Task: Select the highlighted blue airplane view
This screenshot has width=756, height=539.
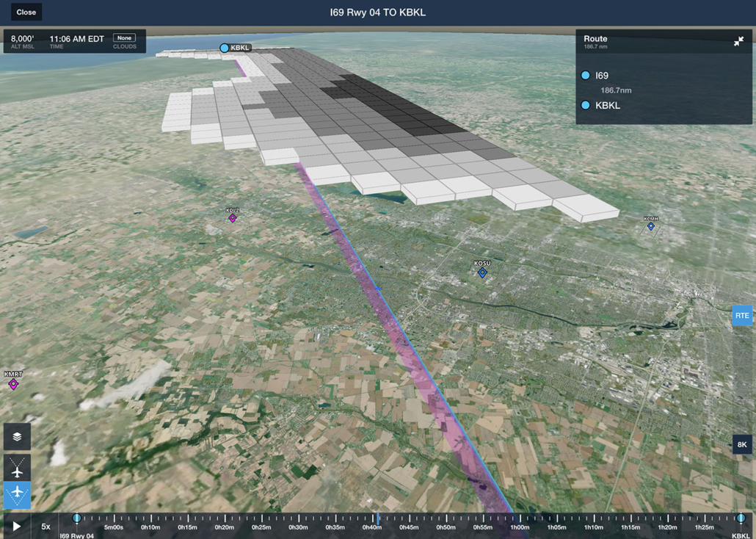Action: click(x=17, y=493)
